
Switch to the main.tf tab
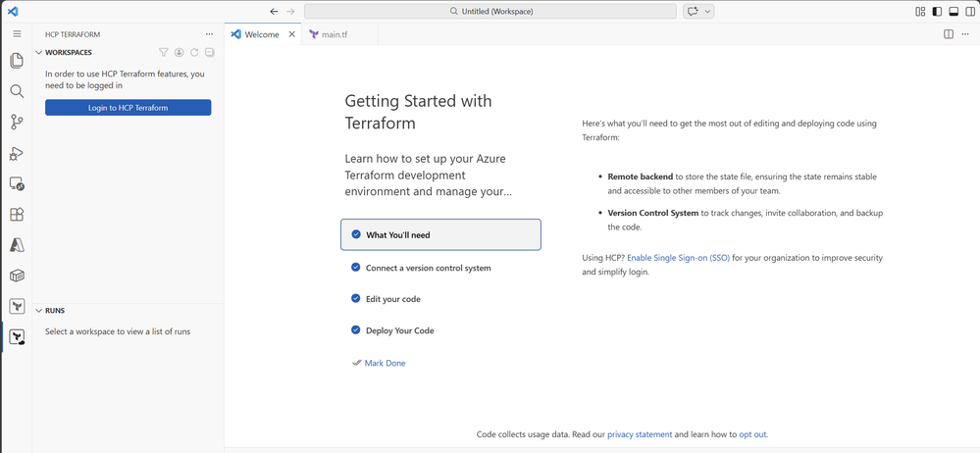329,34
